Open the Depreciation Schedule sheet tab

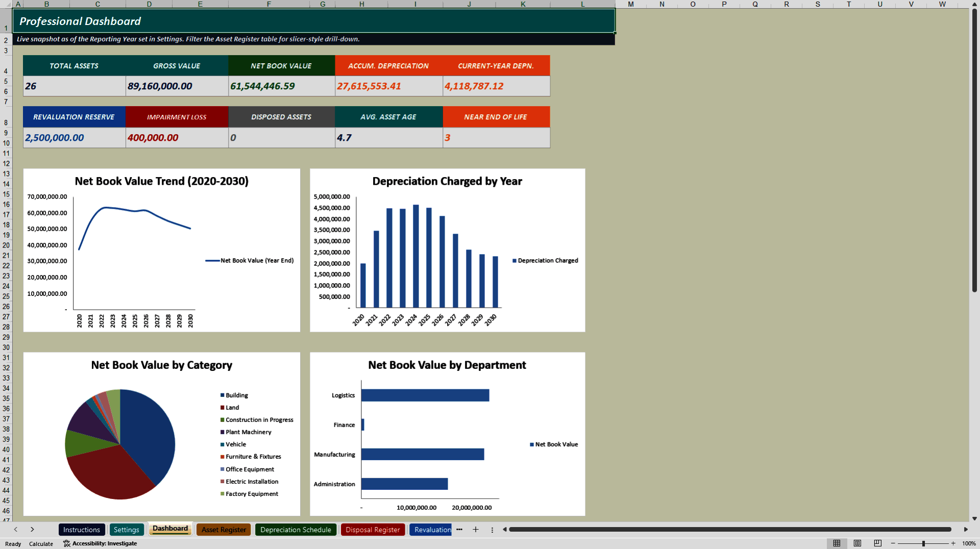296,530
